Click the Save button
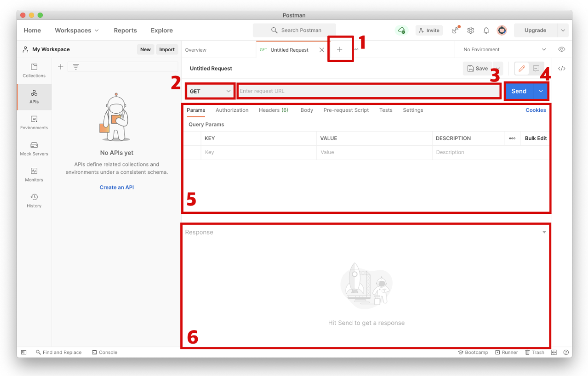The image size is (588, 376). pos(478,69)
